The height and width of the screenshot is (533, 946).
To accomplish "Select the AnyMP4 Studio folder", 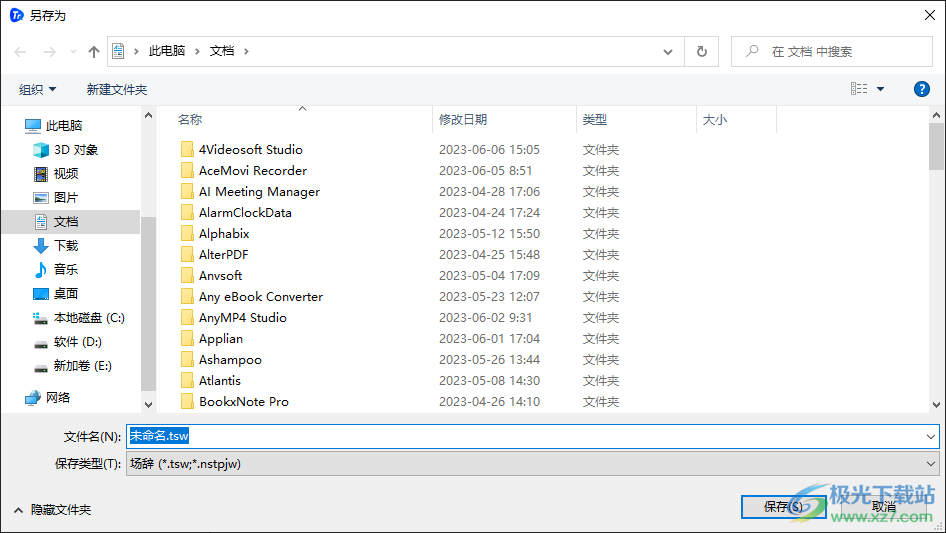I will pos(233,318).
